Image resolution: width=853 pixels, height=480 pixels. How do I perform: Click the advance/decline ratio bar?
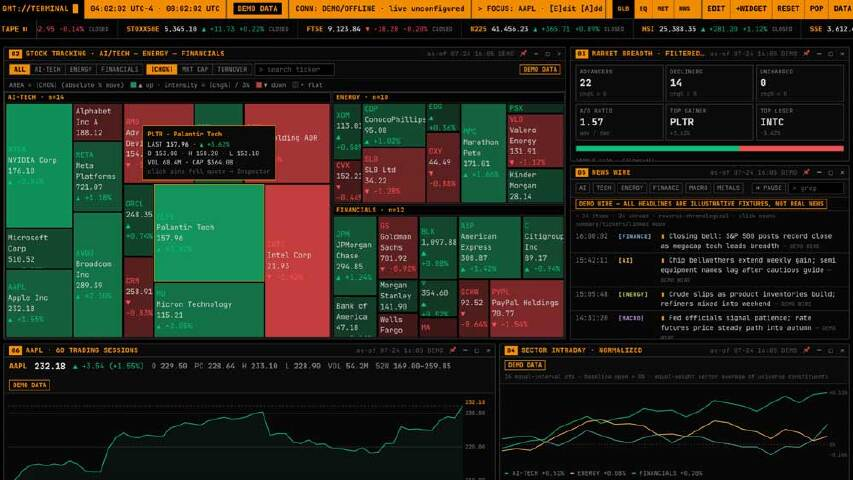coord(709,148)
